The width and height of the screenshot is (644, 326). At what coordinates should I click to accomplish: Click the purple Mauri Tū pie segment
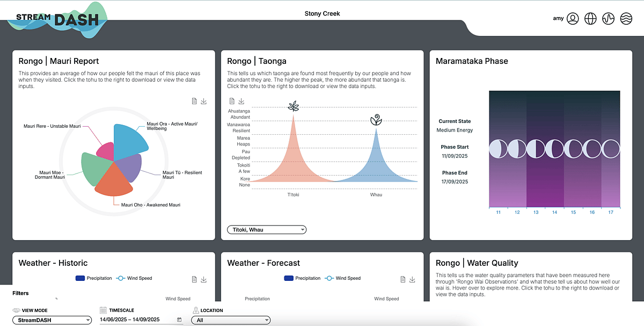(129, 168)
